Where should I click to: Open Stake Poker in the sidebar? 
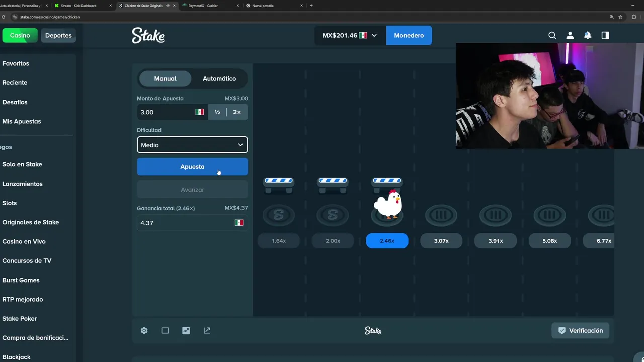click(x=20, y=319)
